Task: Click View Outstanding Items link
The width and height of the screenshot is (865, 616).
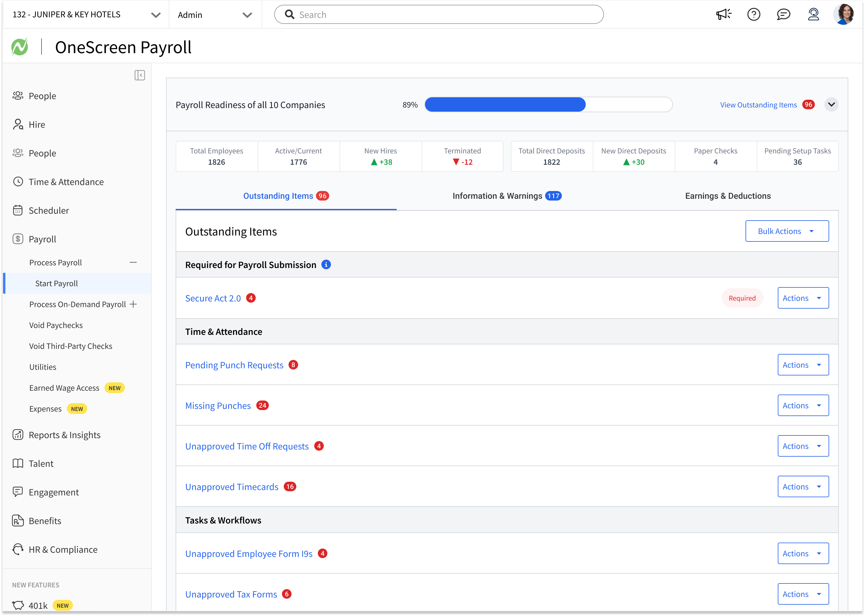Action: coord(758,105)
